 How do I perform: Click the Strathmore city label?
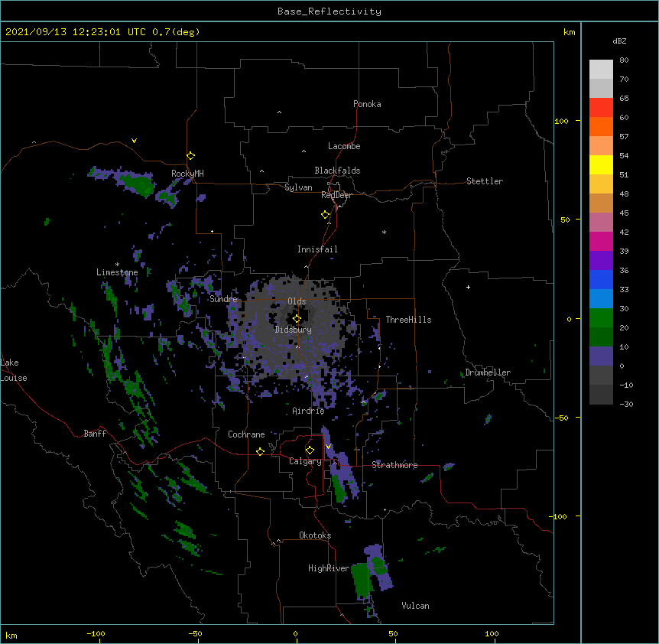(x=394, y=465)
